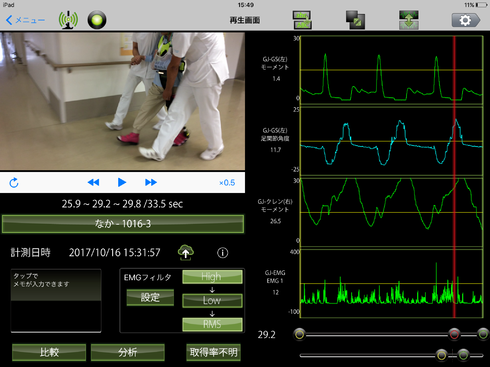The width and height of the screenshot is (490, 367).
Task: Toggle the Low EMG filter
Action: pos(212,300)
